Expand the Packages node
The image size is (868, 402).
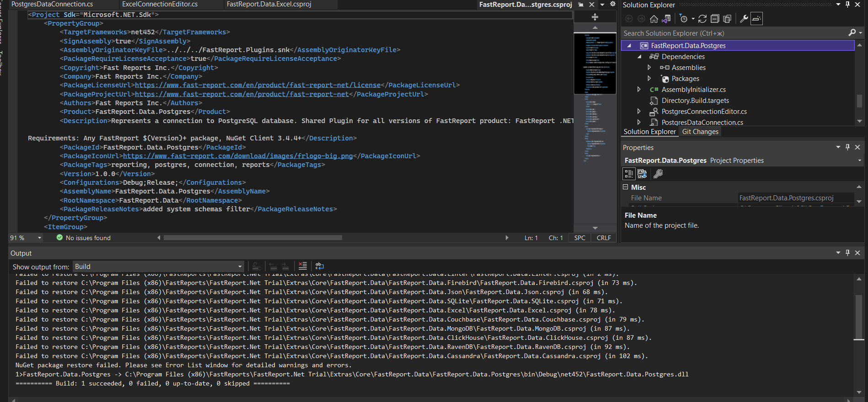pos(649,78)
